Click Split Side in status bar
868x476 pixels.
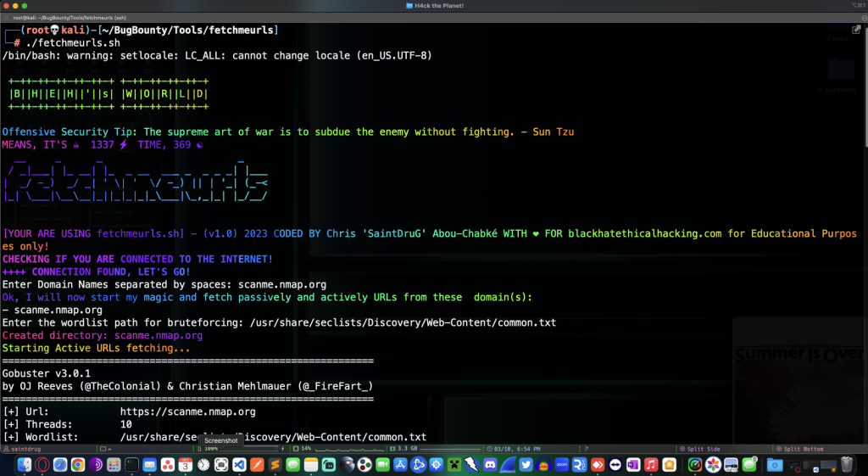click(x=700, y=449)
